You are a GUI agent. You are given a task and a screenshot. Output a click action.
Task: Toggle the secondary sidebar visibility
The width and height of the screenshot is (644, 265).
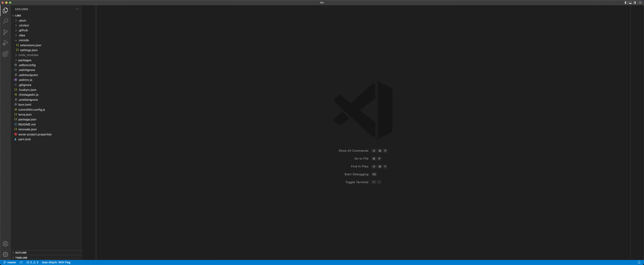point(634,2)
